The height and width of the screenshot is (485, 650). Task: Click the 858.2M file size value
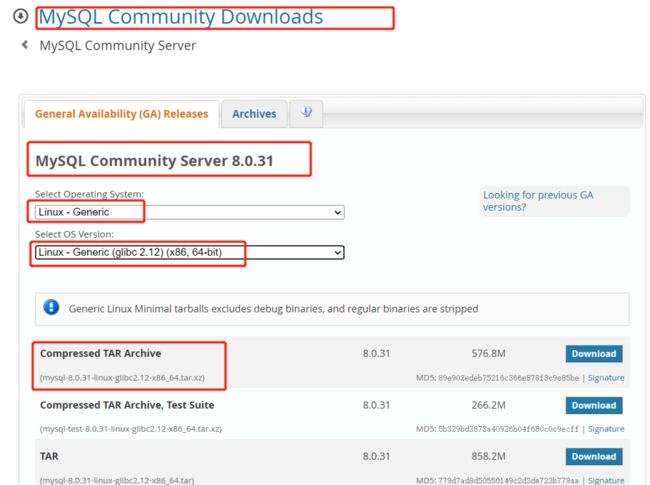click(488, 456)
